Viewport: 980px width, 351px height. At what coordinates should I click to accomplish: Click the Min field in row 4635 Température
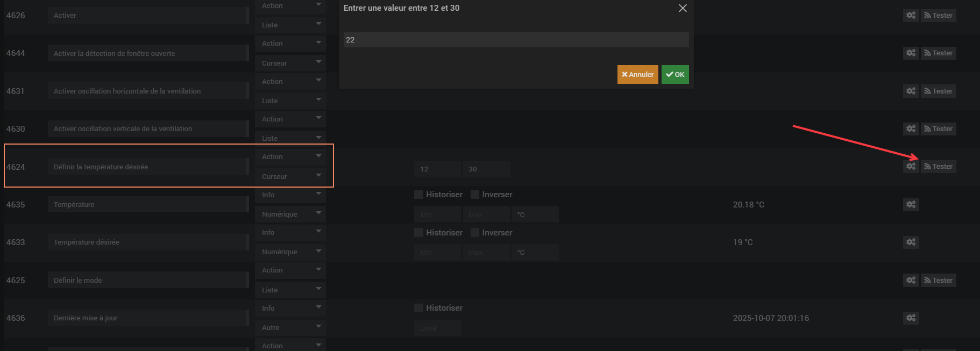click(437, 214)
